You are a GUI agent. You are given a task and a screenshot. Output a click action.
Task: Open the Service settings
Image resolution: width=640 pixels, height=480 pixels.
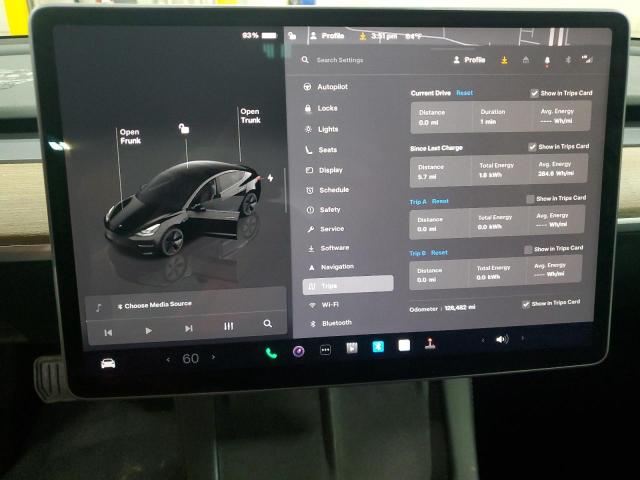pyautogui.click(x=326, y=229)
